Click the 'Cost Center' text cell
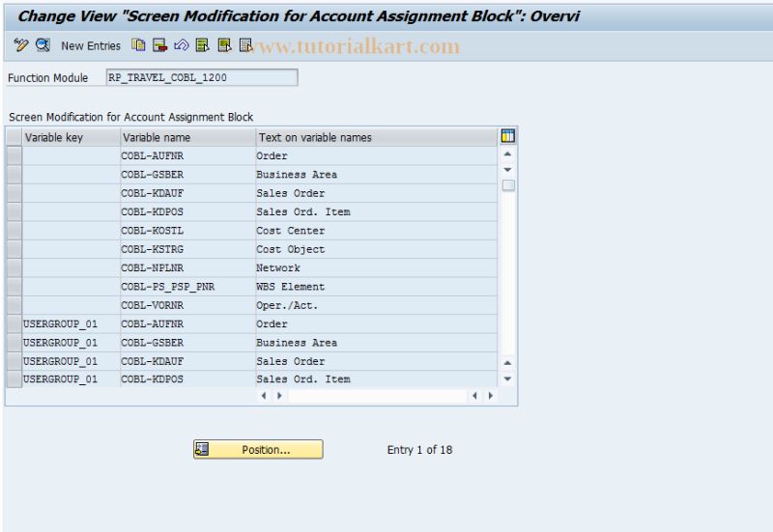This screenshot has width=773, height=532. [377, 231]
